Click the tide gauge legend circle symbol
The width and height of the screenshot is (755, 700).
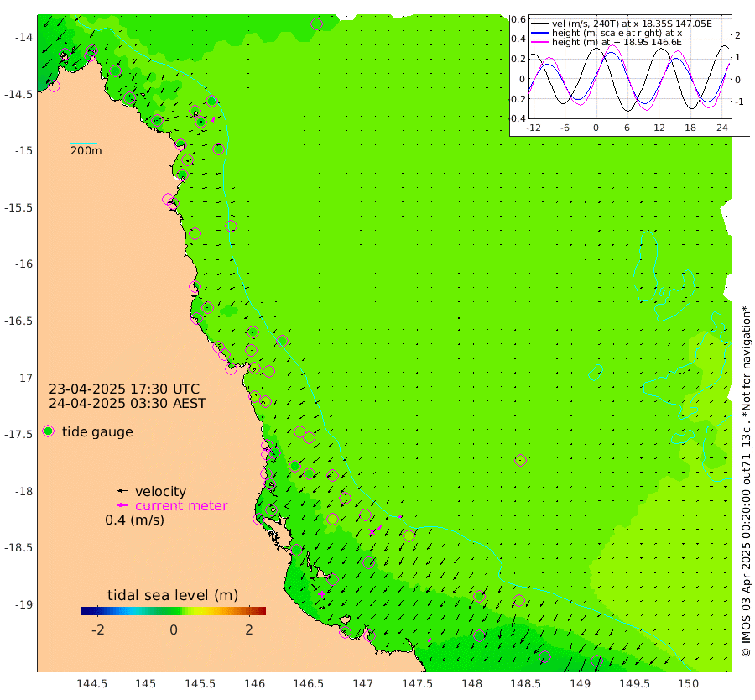point(48,431)
